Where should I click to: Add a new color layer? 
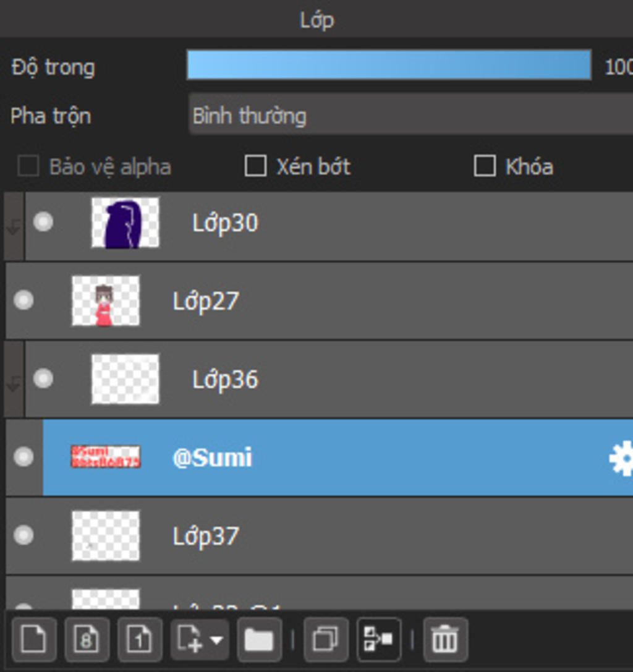click(x=34, y=640)
